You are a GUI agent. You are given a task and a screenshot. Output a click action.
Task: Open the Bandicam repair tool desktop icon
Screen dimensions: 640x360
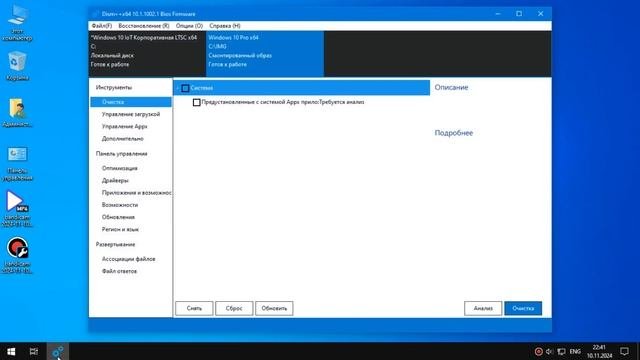point(17,255)
